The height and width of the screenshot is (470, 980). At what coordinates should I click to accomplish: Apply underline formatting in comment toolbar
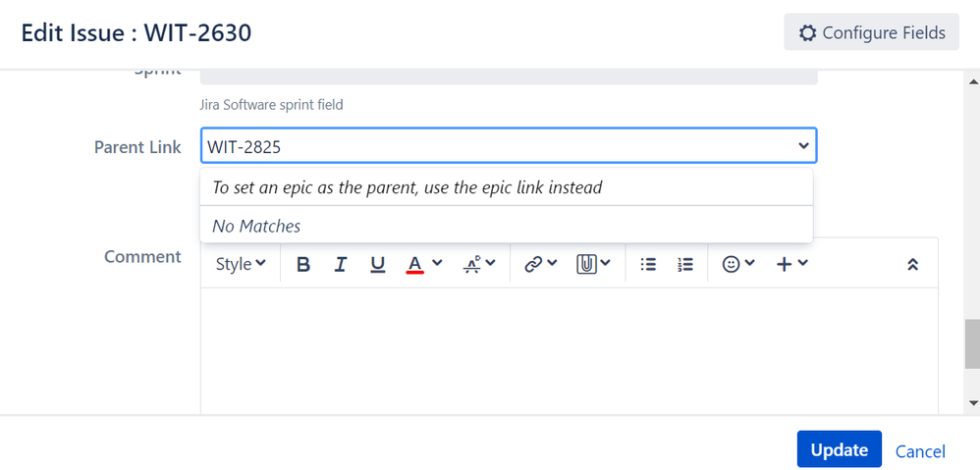tap(377, 265)
